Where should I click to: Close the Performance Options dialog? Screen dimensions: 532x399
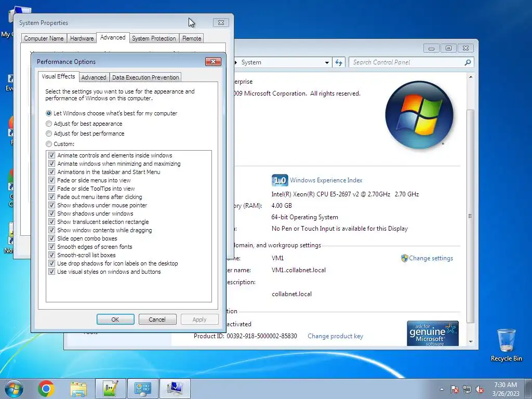pyautogui.click(x=213, y=61)
